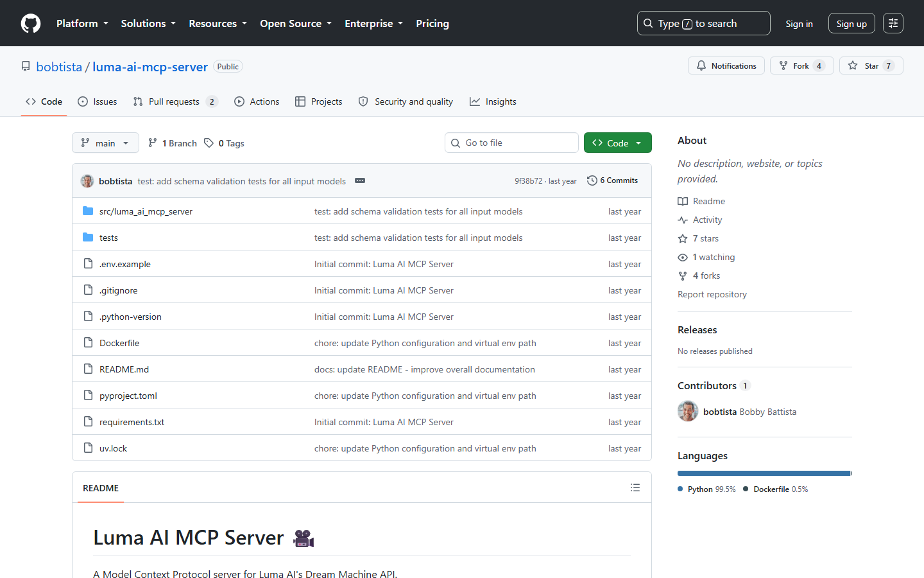The image size is (924, 578).
Task: Open the tests folder name link
Action: (108, 238)
